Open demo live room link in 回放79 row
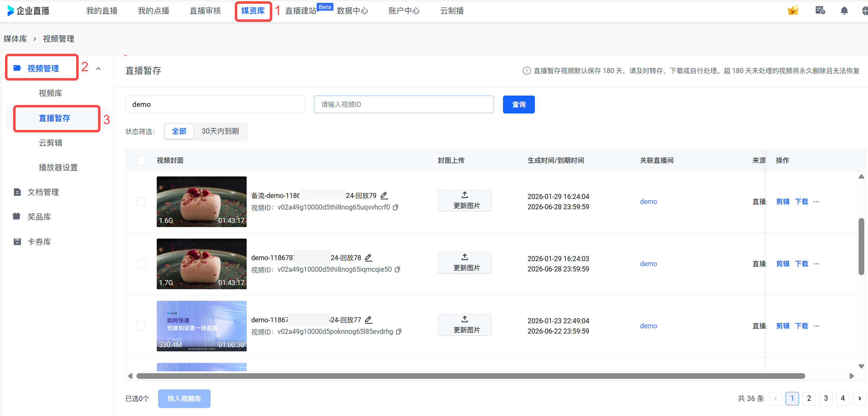This screenshot has width=868, height=416. pyautogui.click(x=648, y=201)
